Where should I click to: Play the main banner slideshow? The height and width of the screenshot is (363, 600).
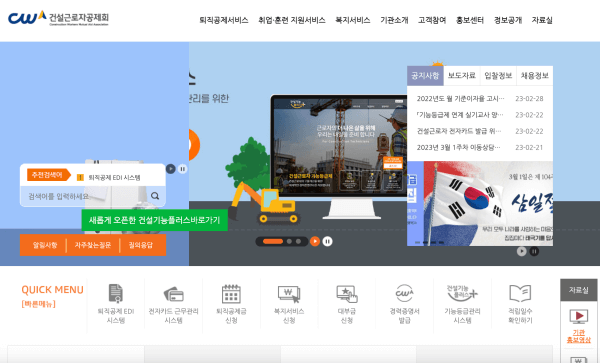pyautogui.click(x=315, y=241)
